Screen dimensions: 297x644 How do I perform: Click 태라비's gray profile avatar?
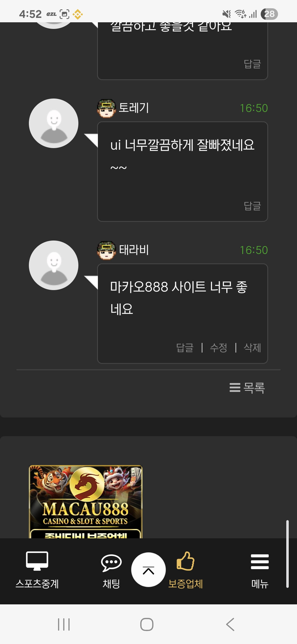(54, 265)
